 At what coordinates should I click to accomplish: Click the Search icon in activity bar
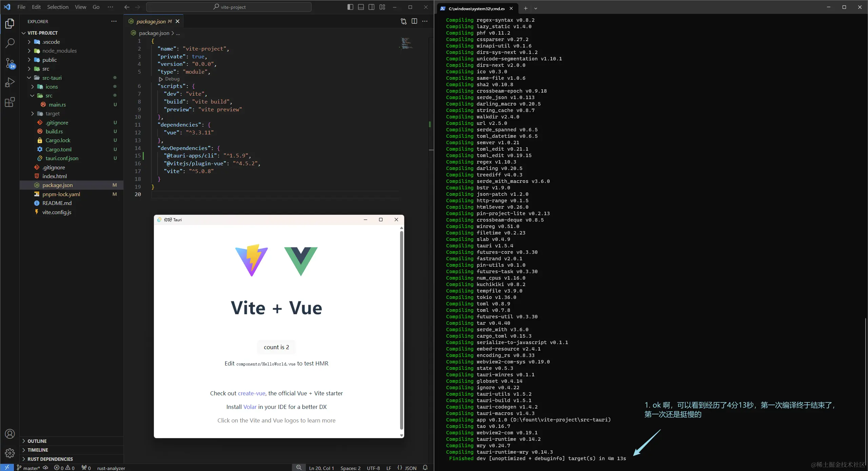tap(10, 43)
